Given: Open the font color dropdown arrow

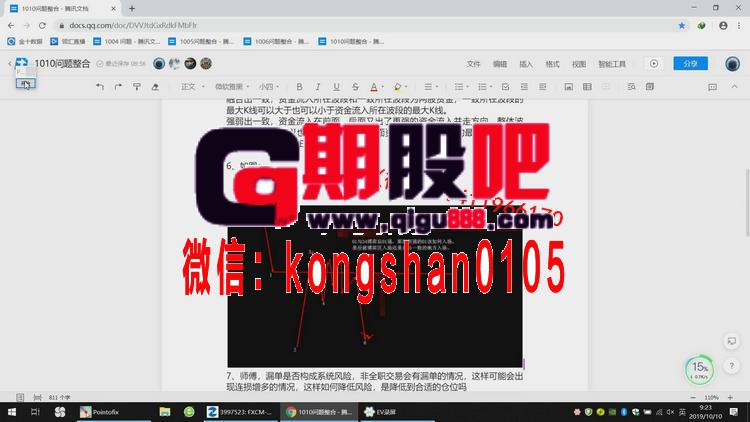Looking at the screenshot, I should (382, 87).
